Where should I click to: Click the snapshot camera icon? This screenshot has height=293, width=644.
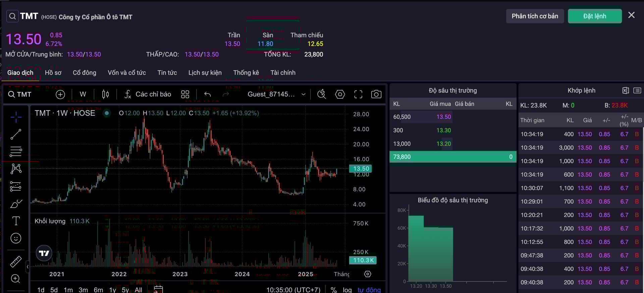[x=376, y=94]
